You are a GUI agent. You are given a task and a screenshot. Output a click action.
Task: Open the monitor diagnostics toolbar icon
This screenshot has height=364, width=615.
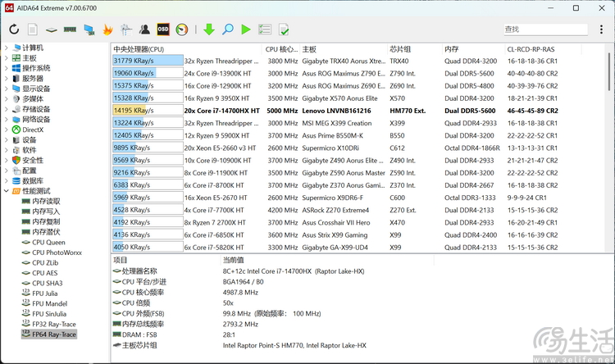click(x=126, y=30)
